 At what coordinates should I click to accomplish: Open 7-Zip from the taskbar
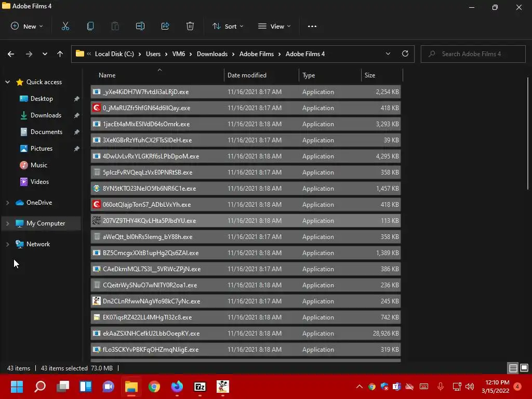click(x=200, y=387)
